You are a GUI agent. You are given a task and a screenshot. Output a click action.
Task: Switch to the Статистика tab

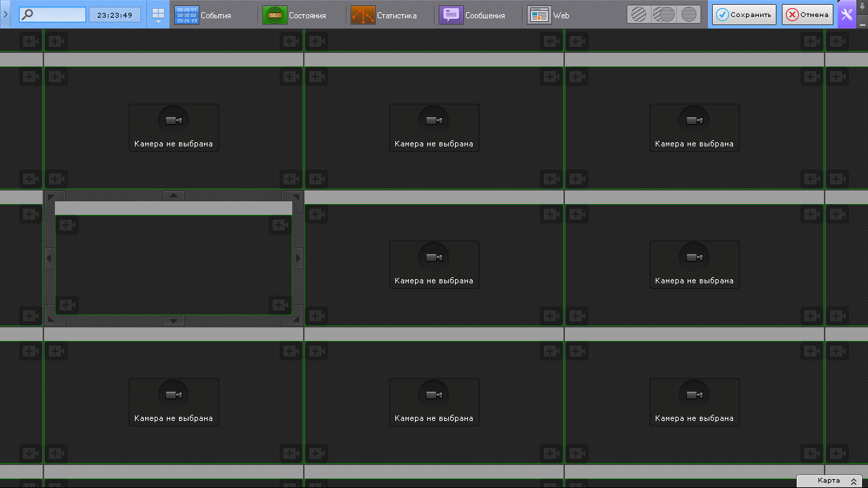(x=397, y=16)
